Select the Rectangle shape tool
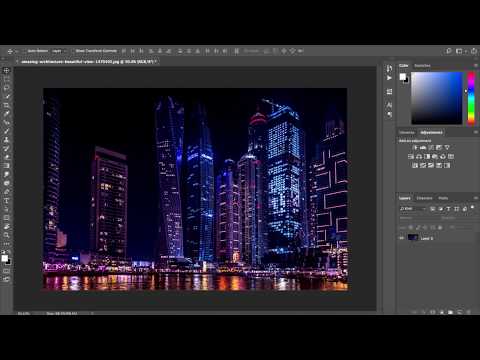The height and width of the screenshot is (360, 480). (6, 218)
